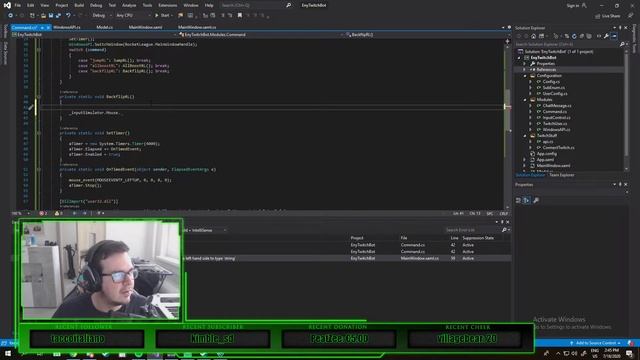Open the Any CPU platform dropdown

133,16
